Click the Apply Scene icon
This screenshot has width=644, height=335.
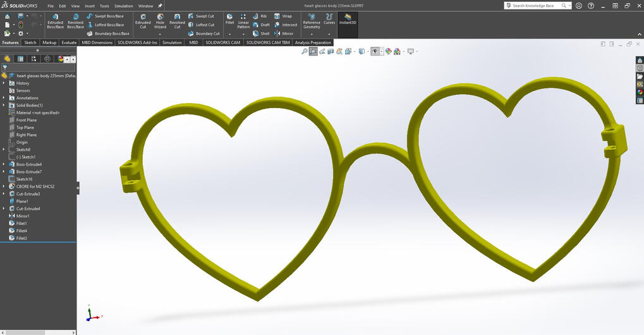point(397,51)
